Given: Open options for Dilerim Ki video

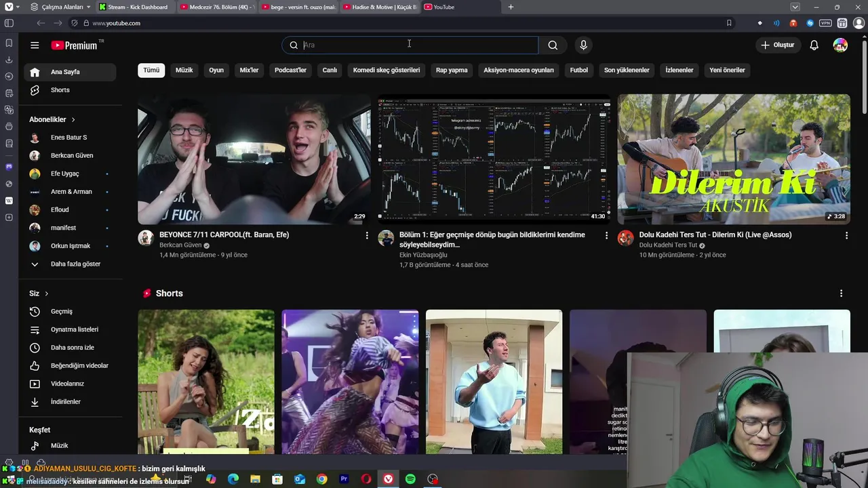Looking at the screenshot, I should point(846,235).
